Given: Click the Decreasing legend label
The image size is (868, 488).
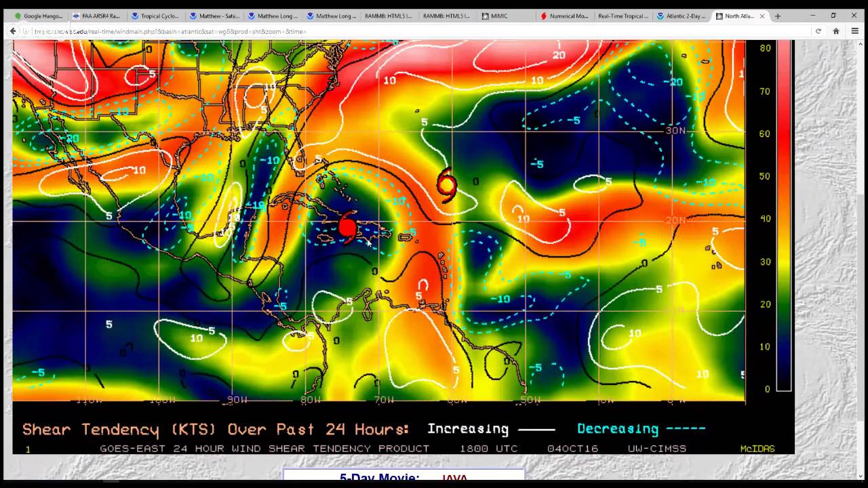Looking at the screenshot, I should click(x=618, y=429).
